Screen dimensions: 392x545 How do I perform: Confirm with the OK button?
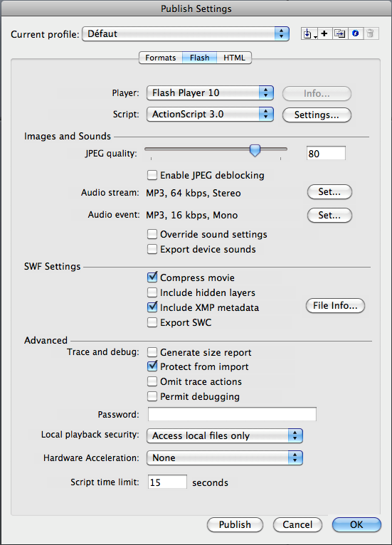(356, 524)
